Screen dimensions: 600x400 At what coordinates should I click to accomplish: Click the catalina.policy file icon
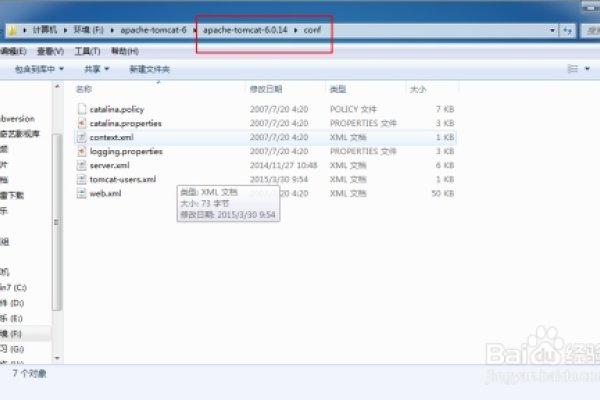tap(82, 109)
